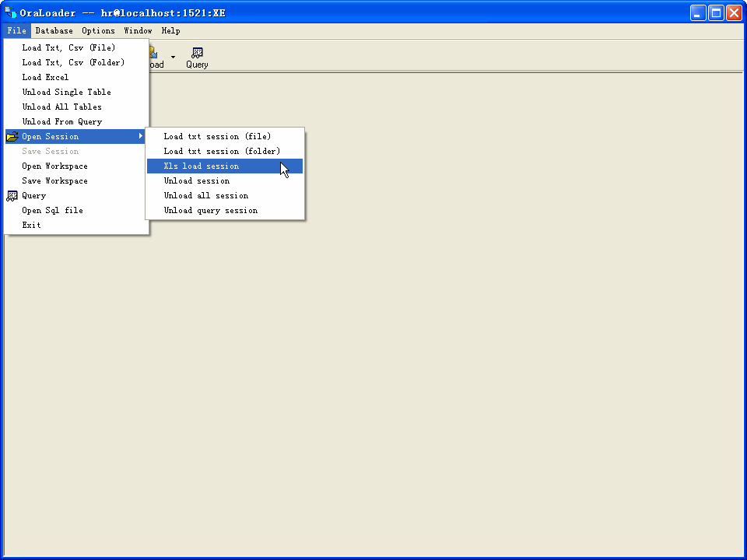Click the Query icon in the File menu
Image resolution: width=747 pixels, height=560 pixels.
tap(12, 196)
